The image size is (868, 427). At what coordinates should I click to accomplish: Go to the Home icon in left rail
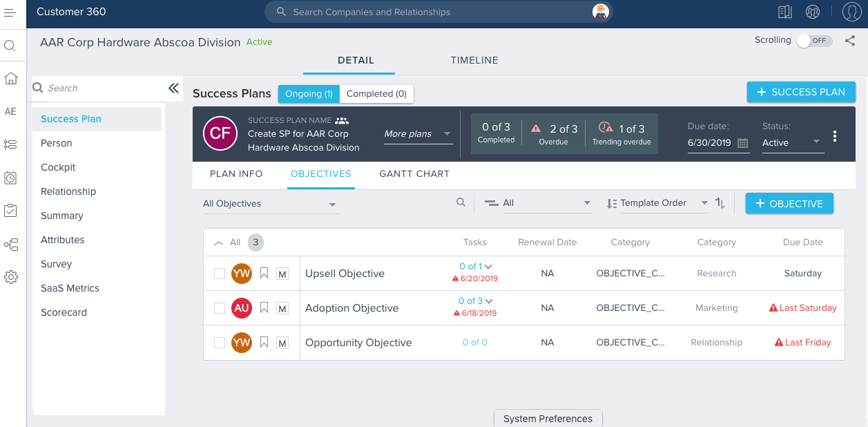(x=10, y=78)
